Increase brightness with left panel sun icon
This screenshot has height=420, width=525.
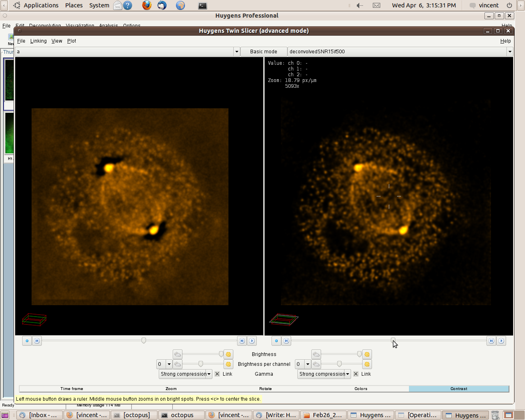click(228, 354)
